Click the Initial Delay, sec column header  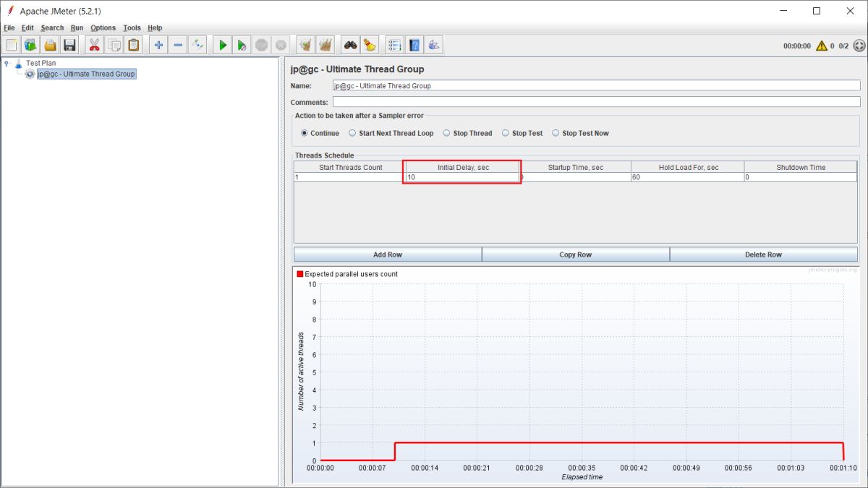click(462, 167)
